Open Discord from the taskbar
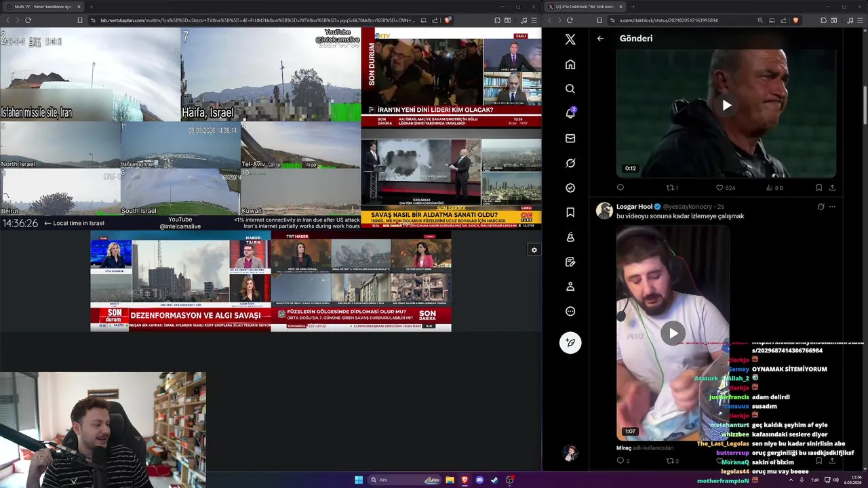This screenshot has width=868, height=488. [479, 480]
